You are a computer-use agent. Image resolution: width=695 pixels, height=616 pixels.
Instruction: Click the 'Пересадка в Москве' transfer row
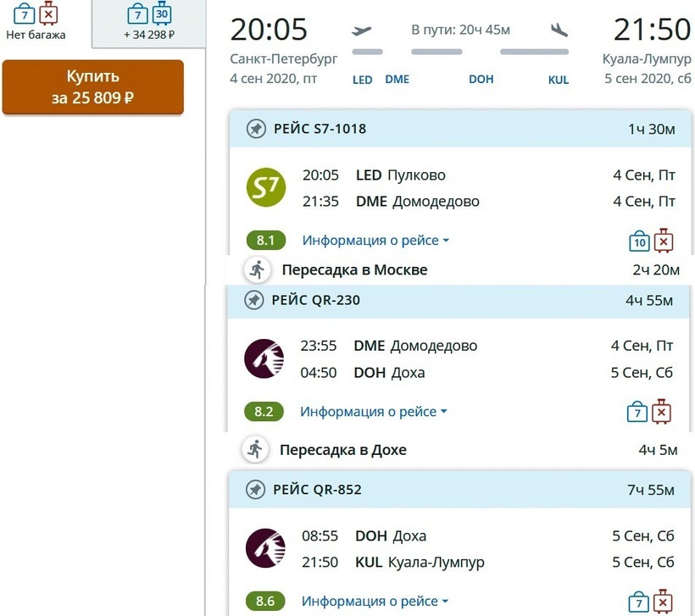tap(354, 270)
